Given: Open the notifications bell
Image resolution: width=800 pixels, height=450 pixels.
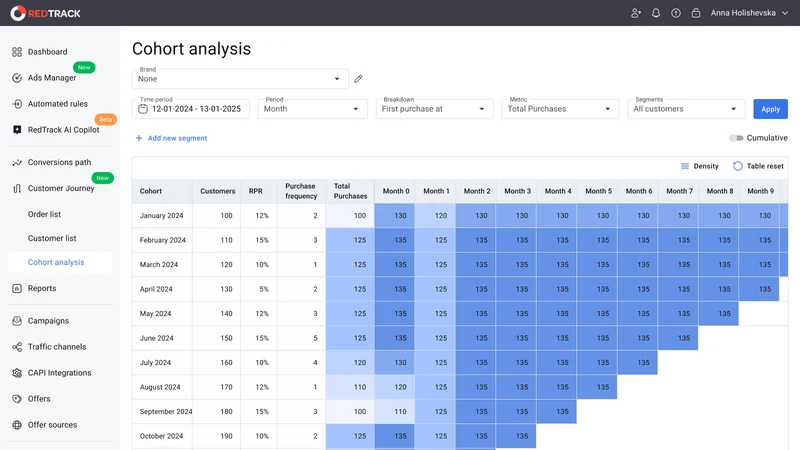Looking at the screenshot, I should pyautogui.click(x=656, y=13).
